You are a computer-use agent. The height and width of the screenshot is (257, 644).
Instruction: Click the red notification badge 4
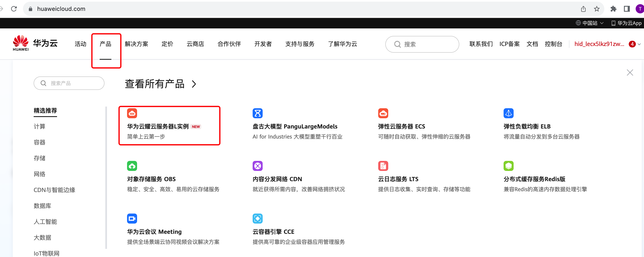click(632, 44)
